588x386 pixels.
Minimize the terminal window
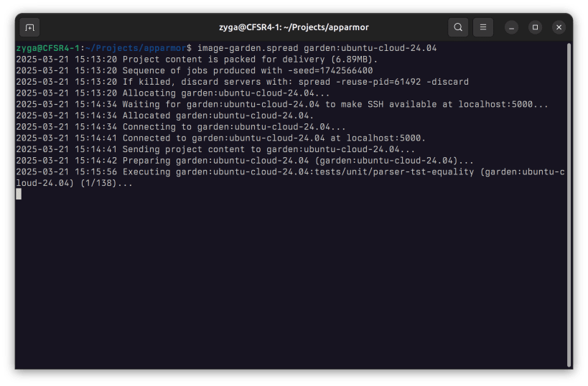tap(511, 27)
